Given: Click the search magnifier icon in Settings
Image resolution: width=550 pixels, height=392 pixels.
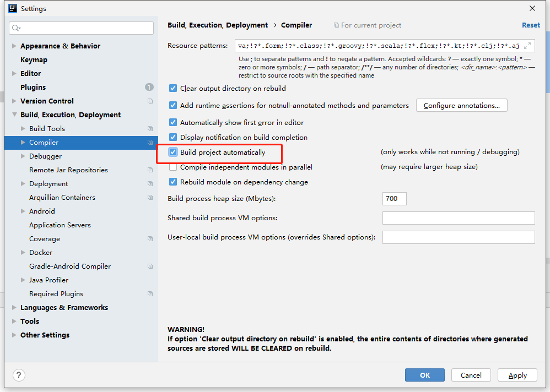Looking at the screenshot, I should [x=16, y=28].
